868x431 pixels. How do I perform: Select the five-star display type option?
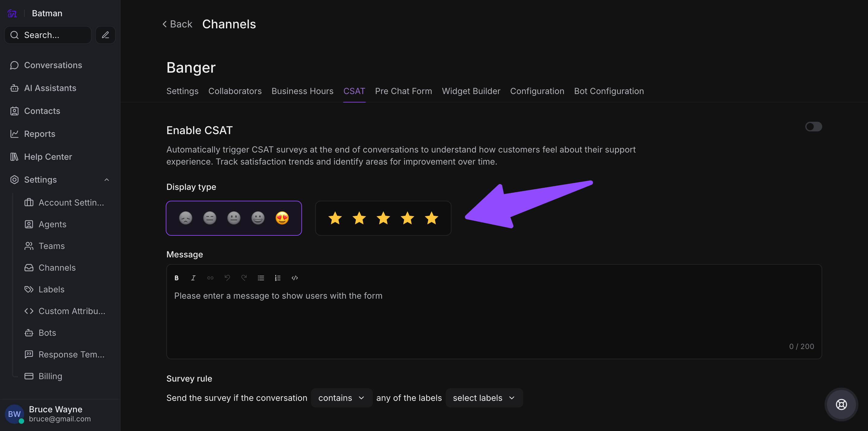pos(383,219)
